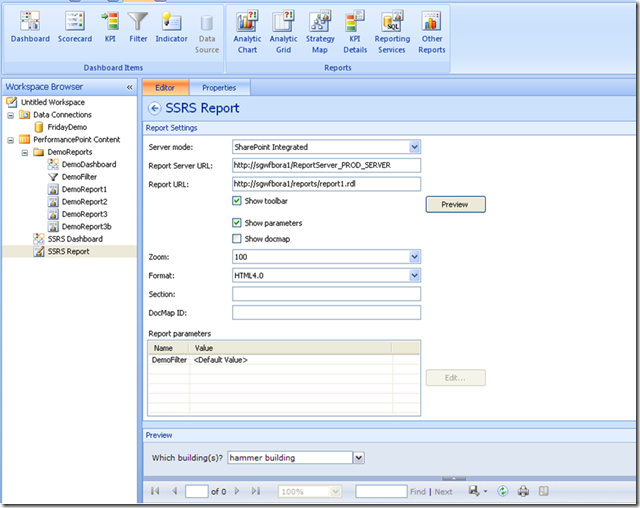Go to first page in preview toolbar
640x508 pixels.
(x=155, y=491)
